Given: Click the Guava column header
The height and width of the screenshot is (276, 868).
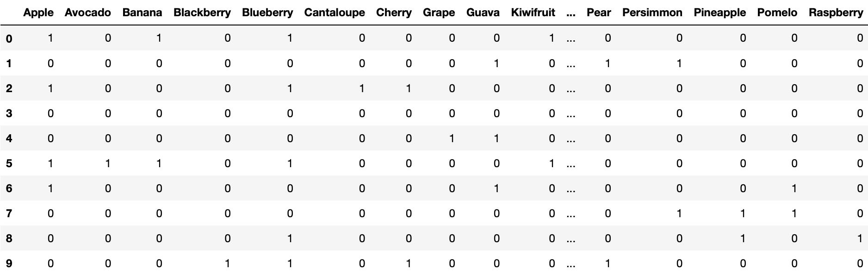Looking at the screenshot, I should 483,13.
